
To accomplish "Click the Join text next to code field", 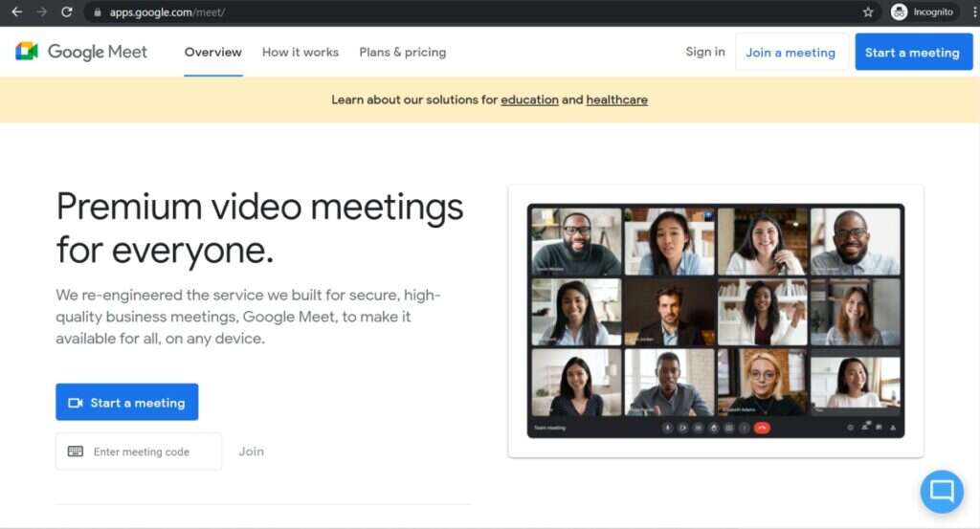I will point(252,452).
